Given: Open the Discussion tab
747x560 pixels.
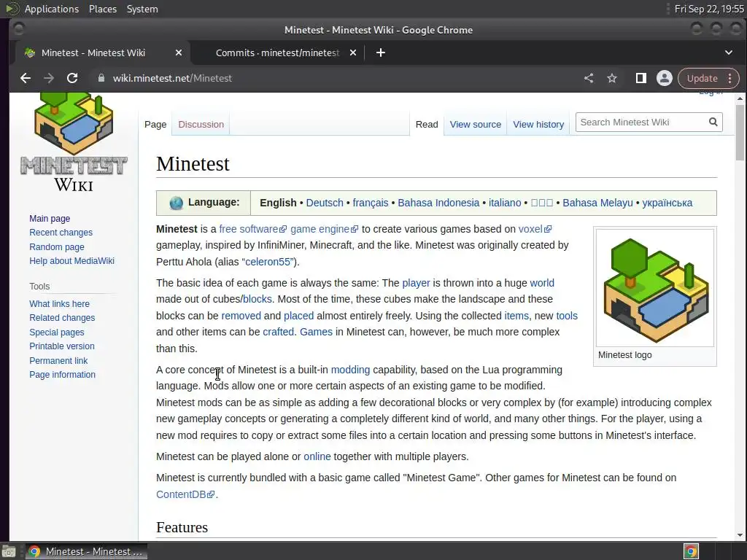Looking at the screenshot, I should (x=201, y=124).
